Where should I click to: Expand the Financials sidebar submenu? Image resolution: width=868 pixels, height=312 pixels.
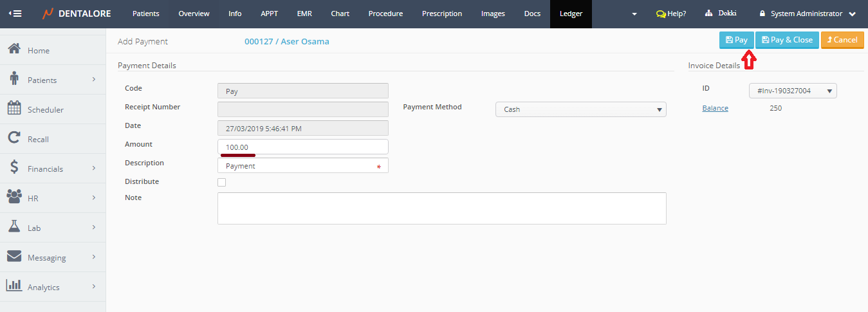pos(53,169)
